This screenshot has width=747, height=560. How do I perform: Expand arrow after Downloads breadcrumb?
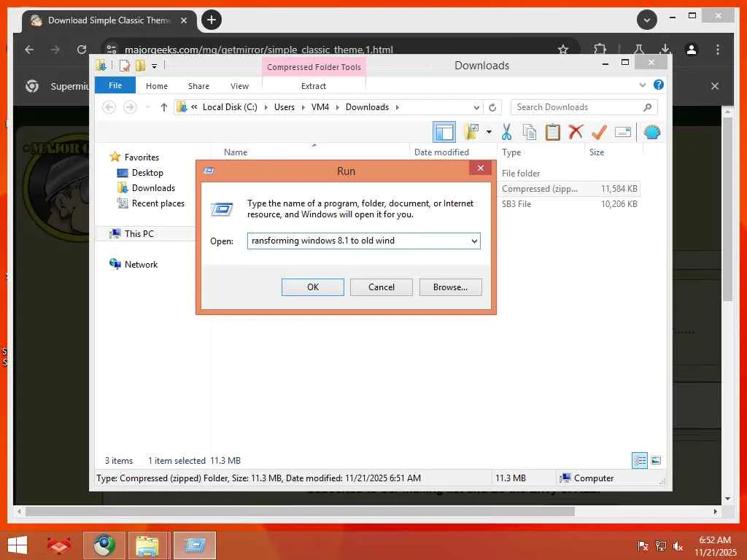(398, 107)
